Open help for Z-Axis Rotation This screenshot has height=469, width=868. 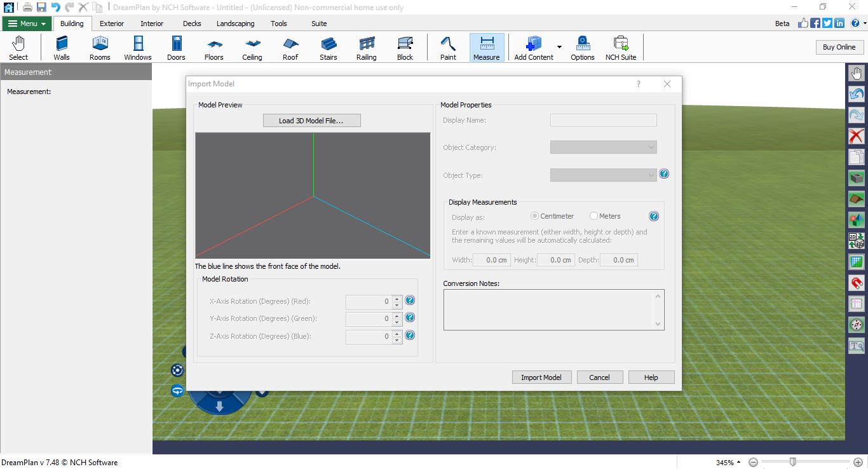point(410,335)
